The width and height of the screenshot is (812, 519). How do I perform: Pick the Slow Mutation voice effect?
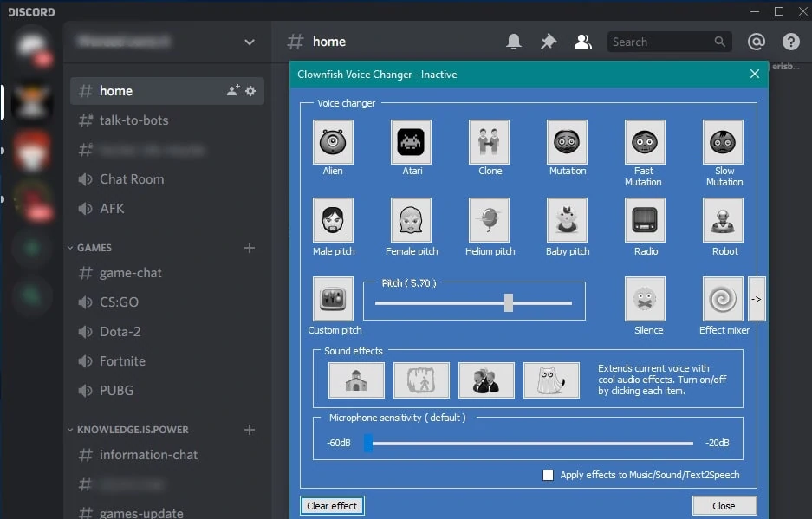click(723, 142)
